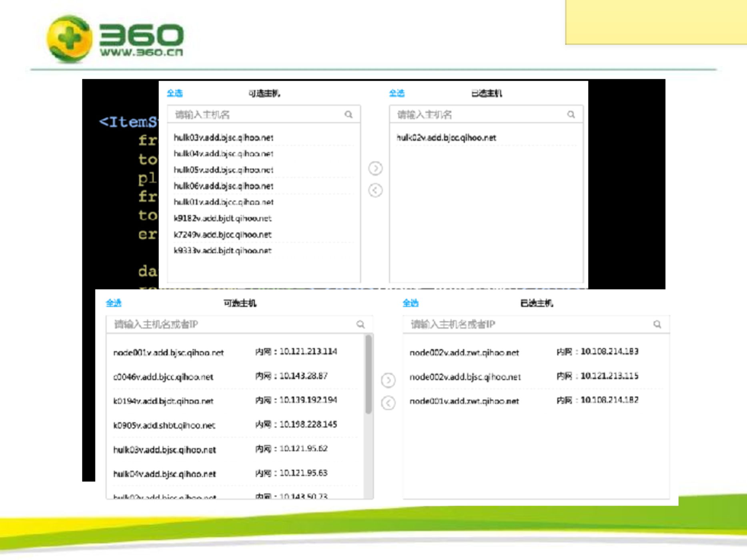This screenshot has height=560, width=747.
Task: Click search icon in upper selected hosts box
Action: pyautogui.click(x=571, y=115)
